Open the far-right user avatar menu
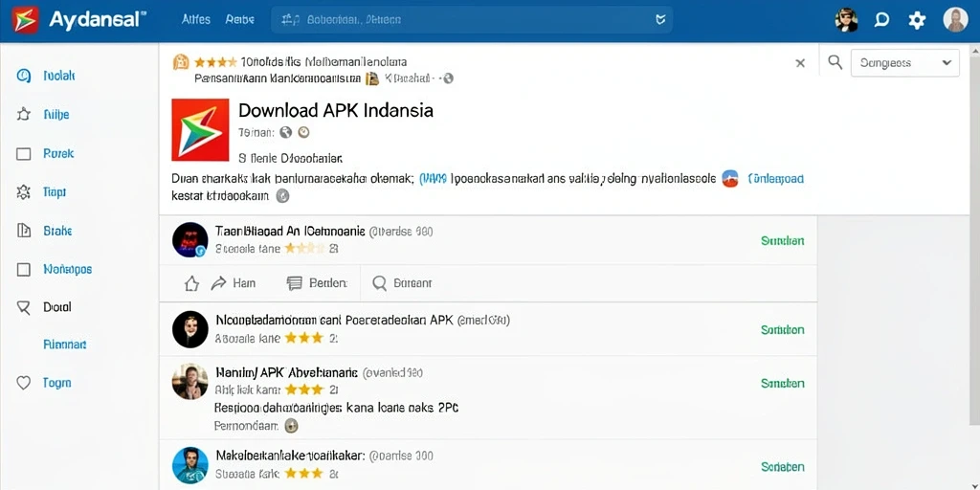980x490 pixels. (955, 20)
